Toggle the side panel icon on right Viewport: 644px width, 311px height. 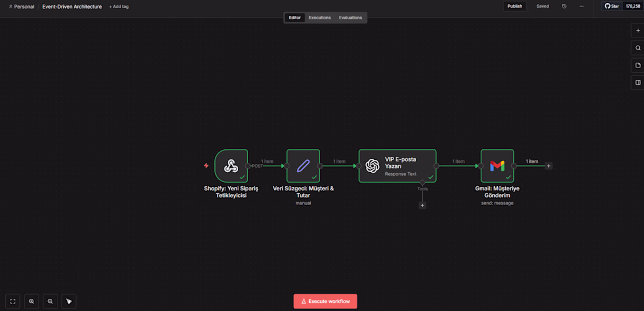tap(638, 82)
